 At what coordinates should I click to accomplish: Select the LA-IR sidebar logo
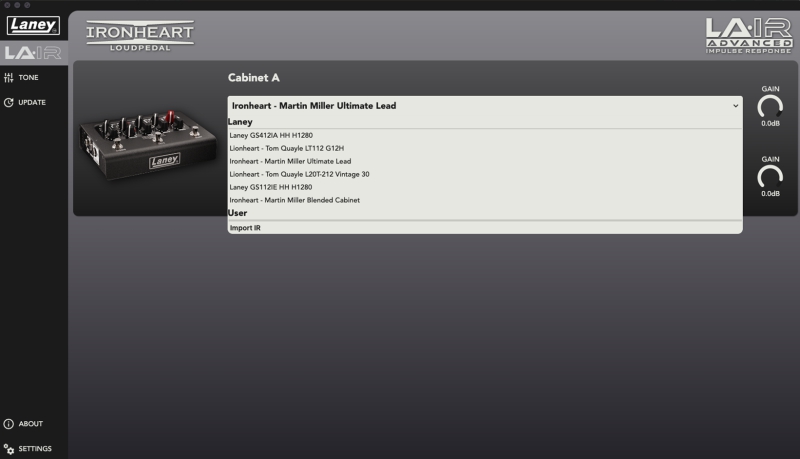point(33,53)
